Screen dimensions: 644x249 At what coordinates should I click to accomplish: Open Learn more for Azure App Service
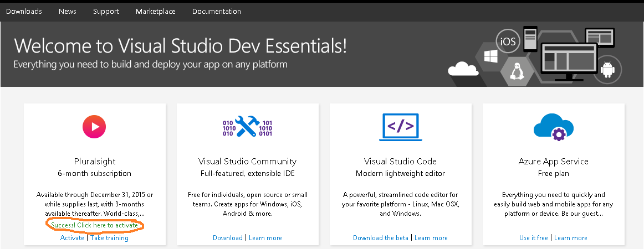571,238
